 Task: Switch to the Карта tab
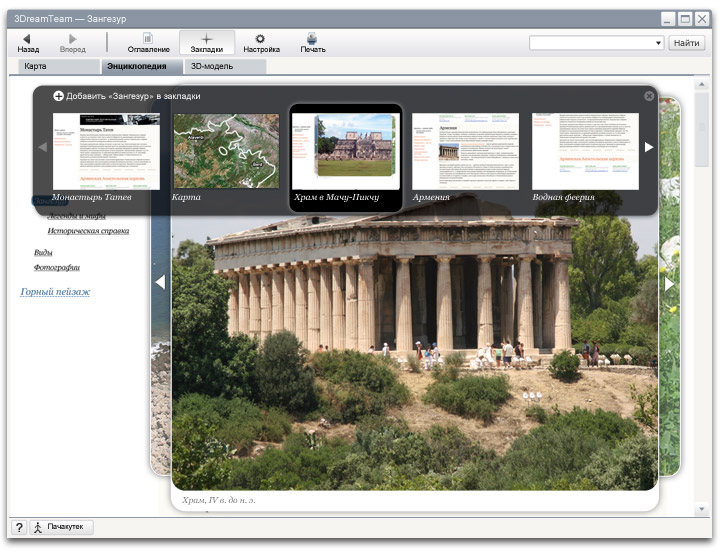[x=35, y=66]
